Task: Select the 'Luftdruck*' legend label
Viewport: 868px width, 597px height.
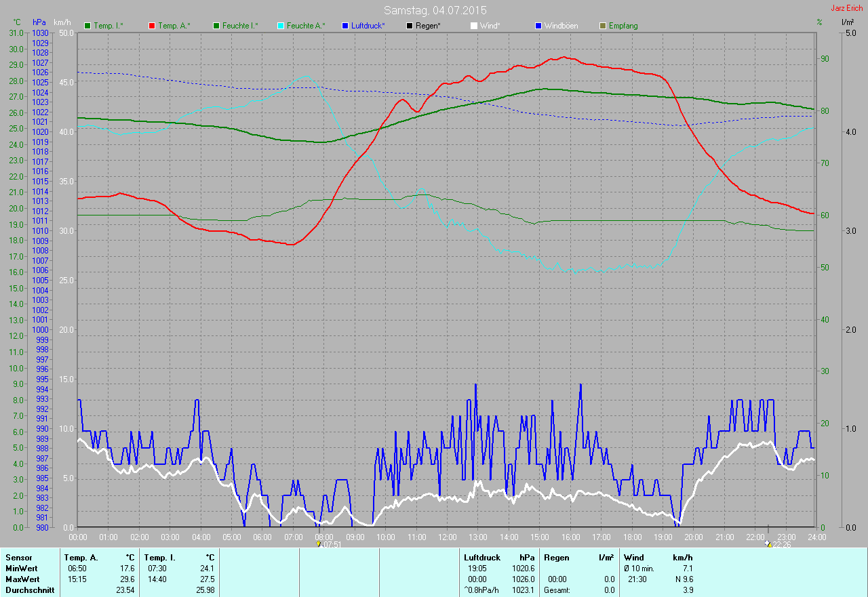Action: 368,26
